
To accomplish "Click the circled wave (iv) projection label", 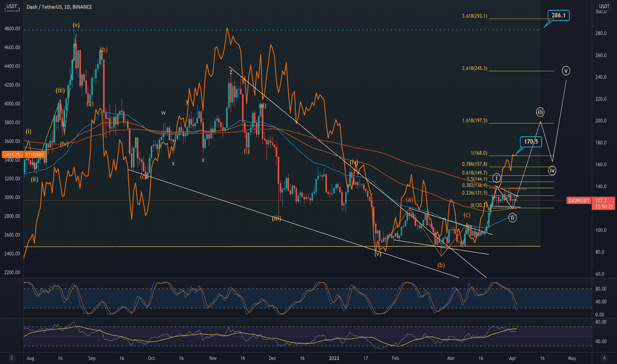I will (x=553, y=171).
